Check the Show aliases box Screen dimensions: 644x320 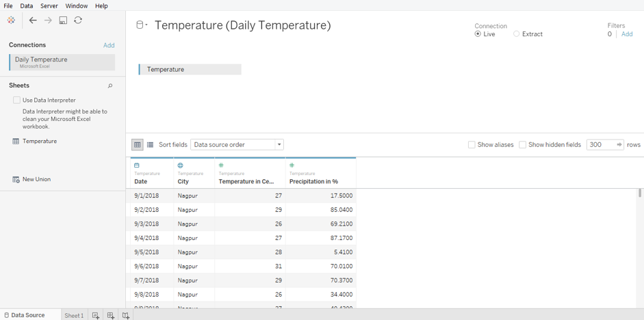click(x=472, y=145)
